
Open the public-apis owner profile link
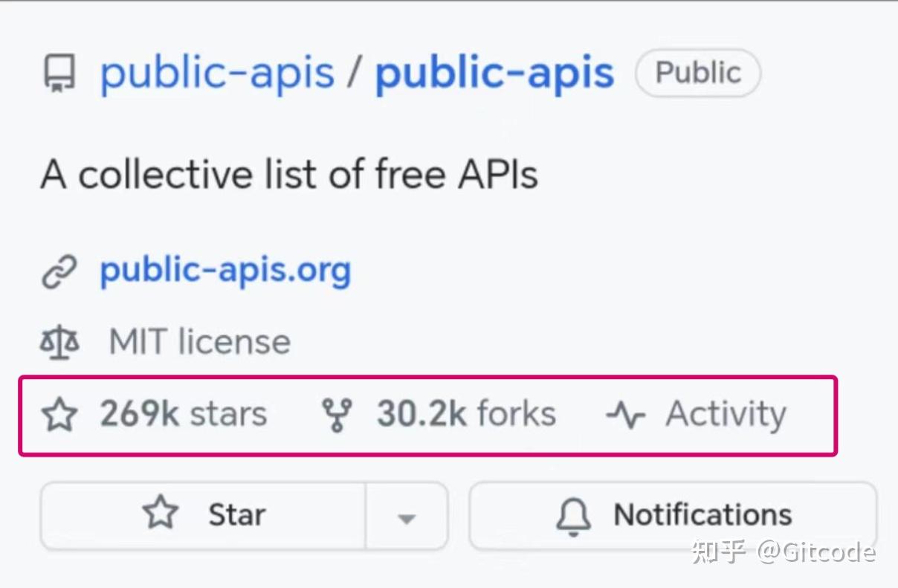(217, 73)
